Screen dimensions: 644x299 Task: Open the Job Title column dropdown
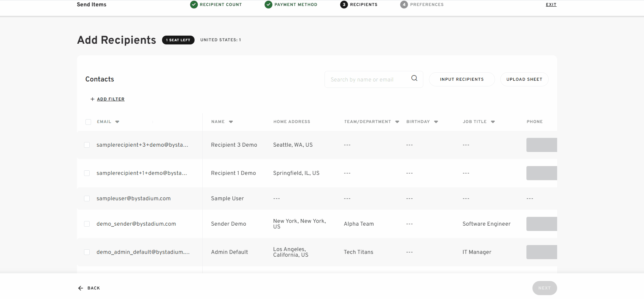coord(493,122)
